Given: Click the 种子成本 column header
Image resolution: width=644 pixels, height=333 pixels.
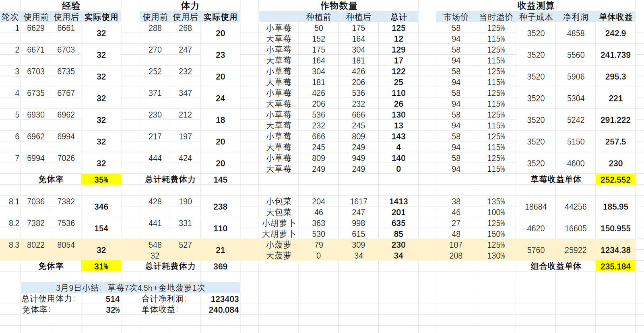Looking at the screenshot, I should point(536,17).
